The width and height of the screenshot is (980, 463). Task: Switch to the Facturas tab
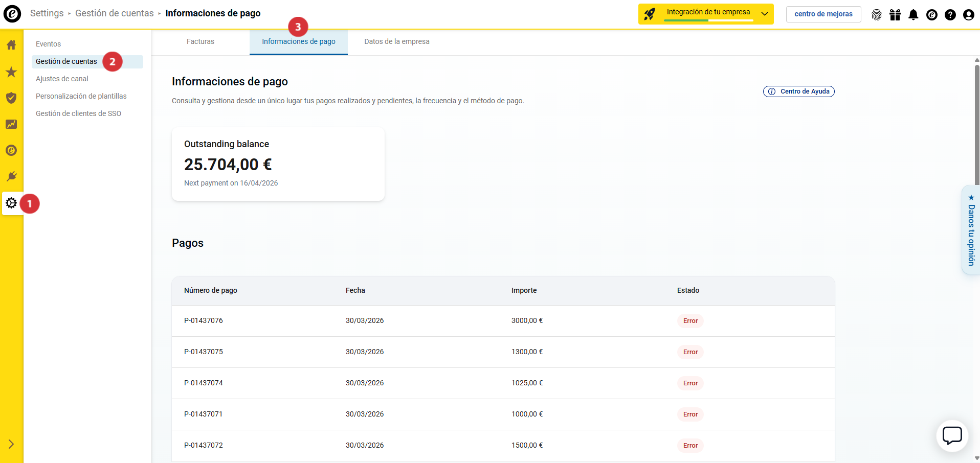tap(201, 42)
